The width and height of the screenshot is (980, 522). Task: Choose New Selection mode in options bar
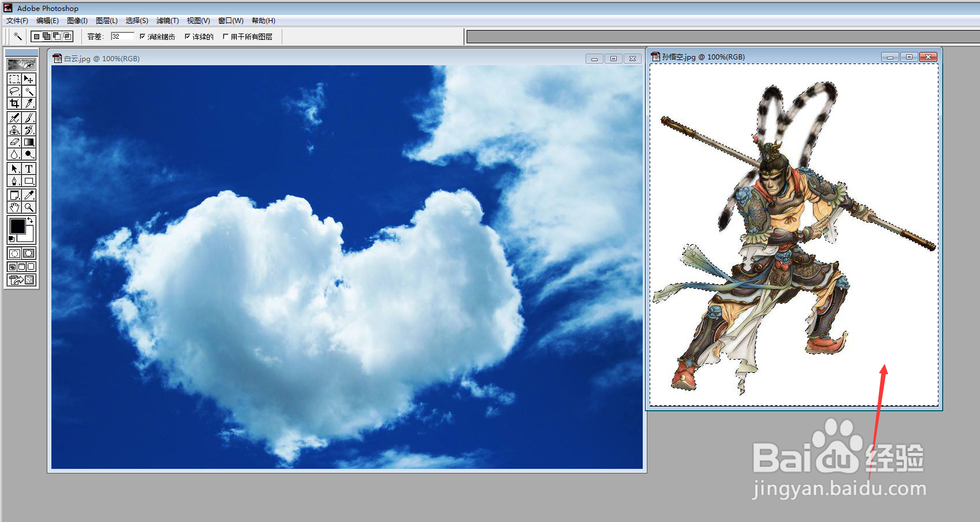(x=37, y=36)
